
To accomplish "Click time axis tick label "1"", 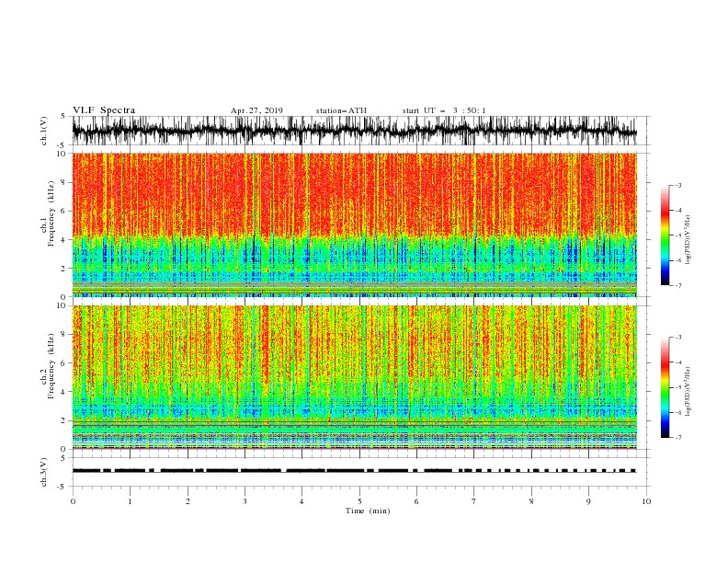I will click(x=130, y=501).
